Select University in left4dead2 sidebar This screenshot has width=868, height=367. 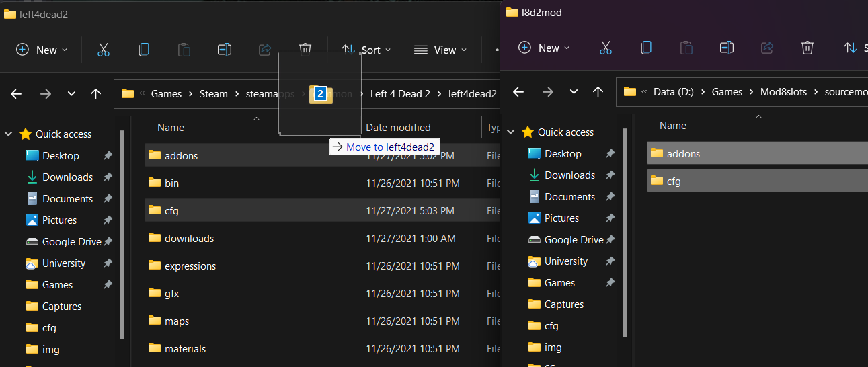tap(64, 263)
